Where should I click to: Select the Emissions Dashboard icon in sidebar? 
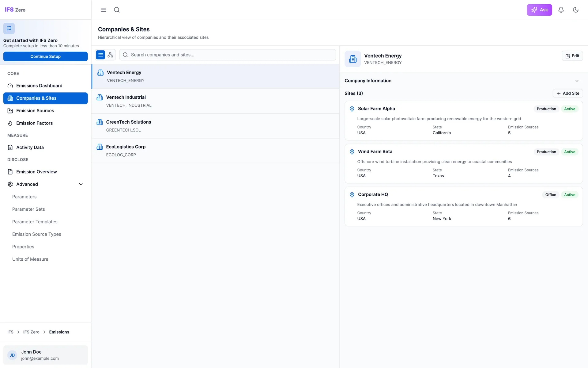click(10, 86)
